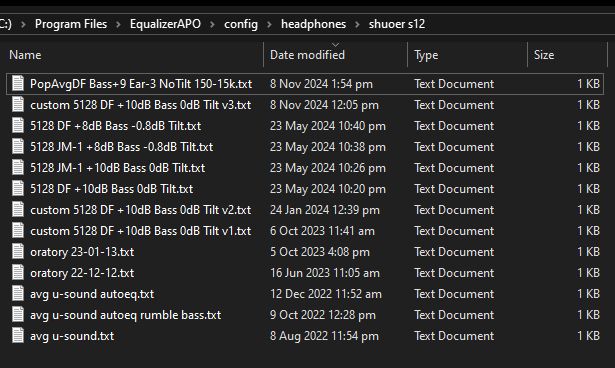Click the file icon for custom 5128 DF v1.txt
This screenshot has width=615, height=368.
pyautogui.click(x=18, y=230)
